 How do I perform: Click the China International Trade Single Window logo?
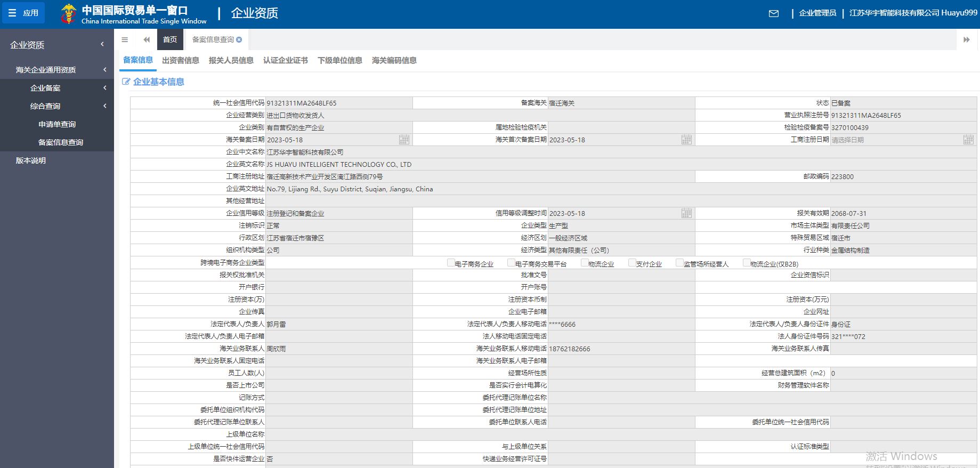pyautogui.click(x=133, y=14)
